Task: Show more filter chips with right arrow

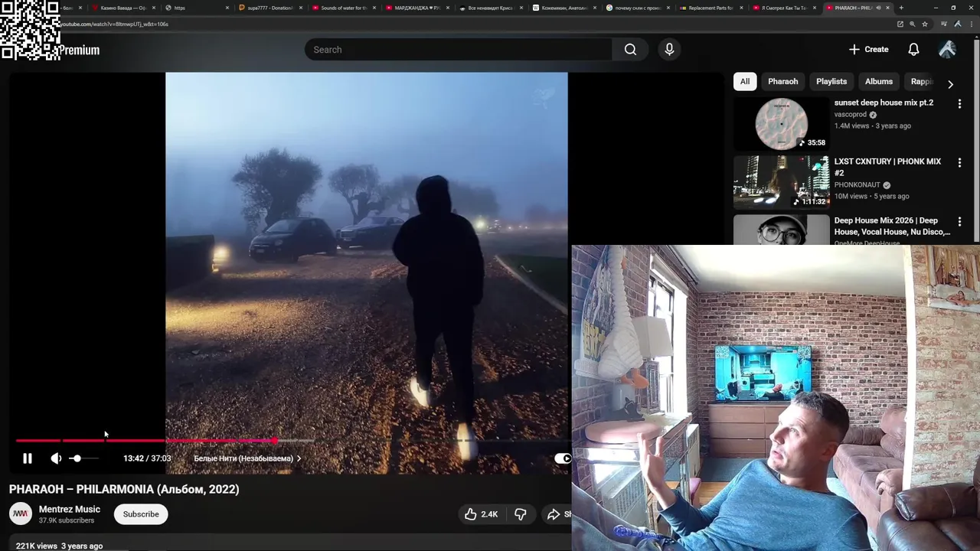Action: [x=950, y=84]
